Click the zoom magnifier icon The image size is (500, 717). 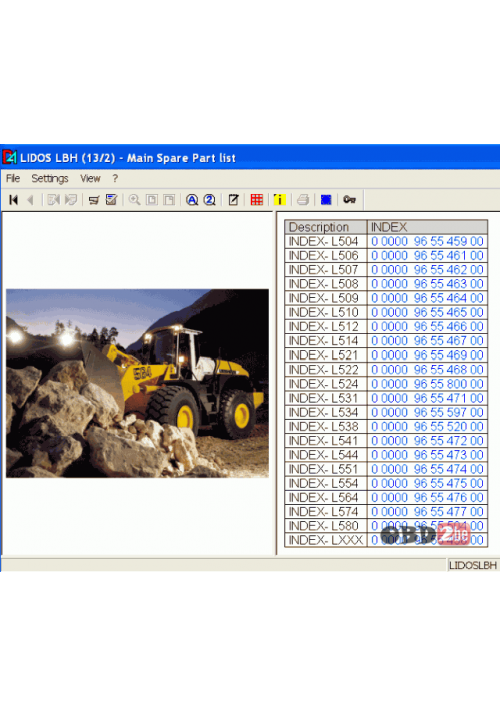(x=134, y=200)
